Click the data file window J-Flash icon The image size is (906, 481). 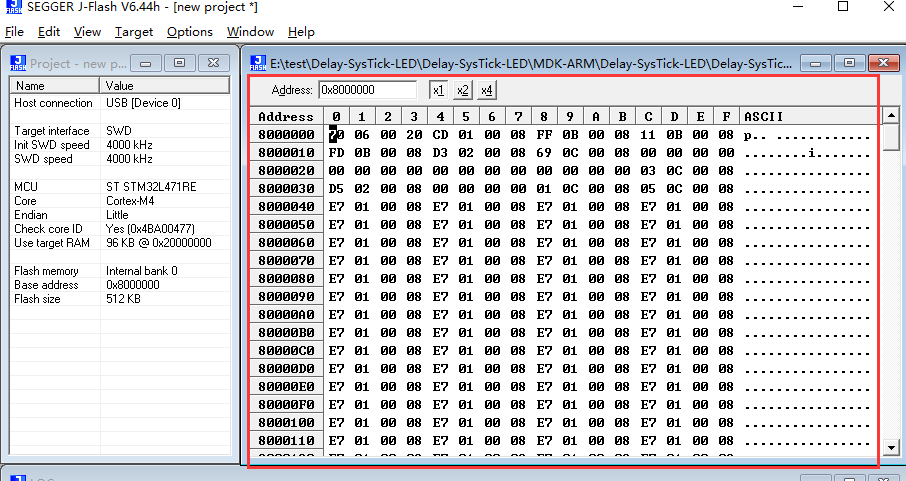(x=258, y=63)
